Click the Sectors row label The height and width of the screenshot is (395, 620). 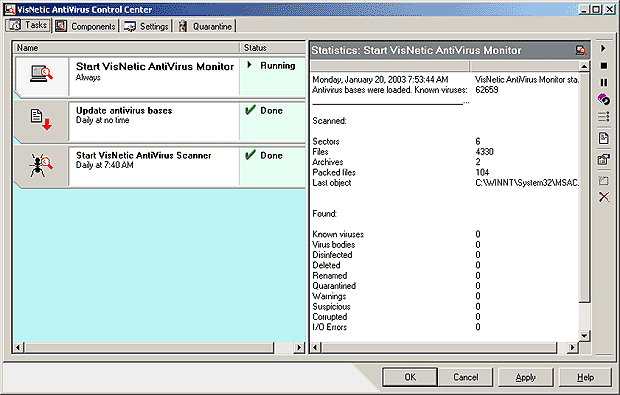[326, 142]
